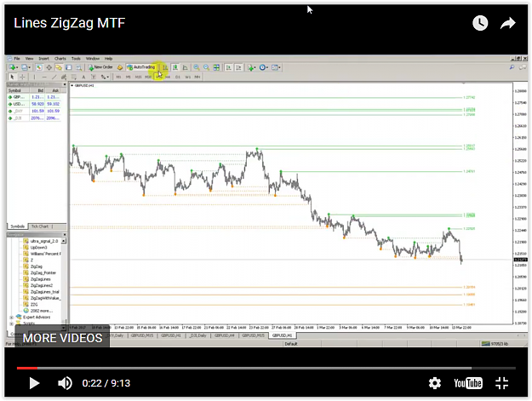532x401 pixels.
Task: Zoom out on the chart
Action: (206, 67)
